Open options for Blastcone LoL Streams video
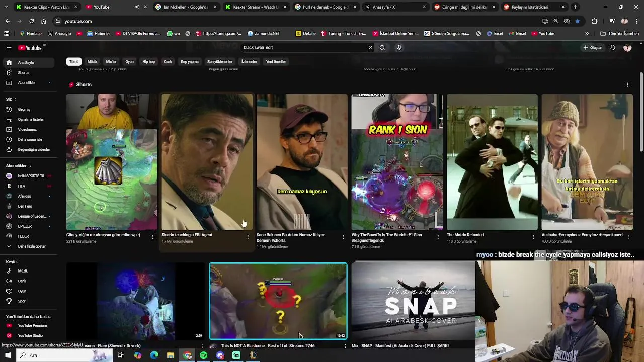644x362 pixels. point(346,346)
